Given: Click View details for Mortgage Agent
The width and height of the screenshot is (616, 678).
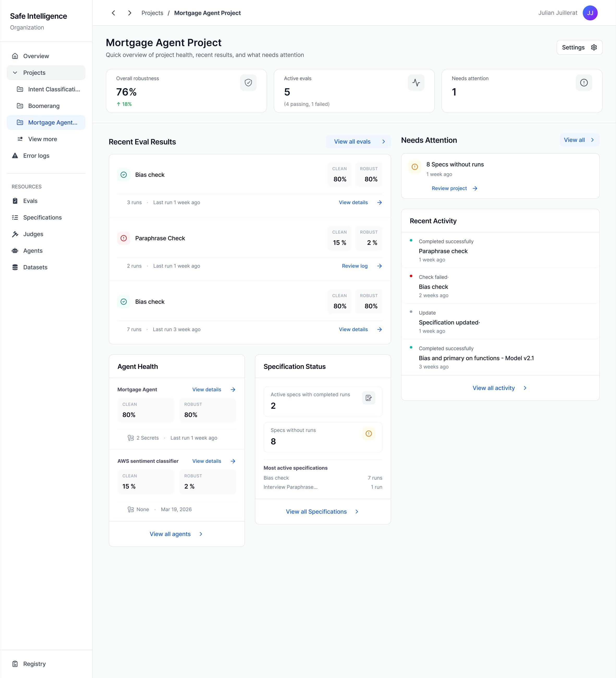Looking at the screenshot, I should 214,389.
